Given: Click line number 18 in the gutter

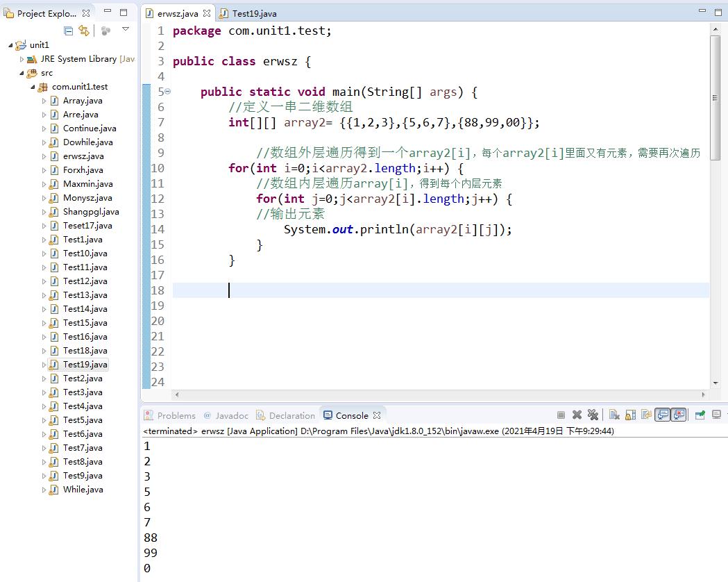Looking at the screenshot, I should [158, 290].
